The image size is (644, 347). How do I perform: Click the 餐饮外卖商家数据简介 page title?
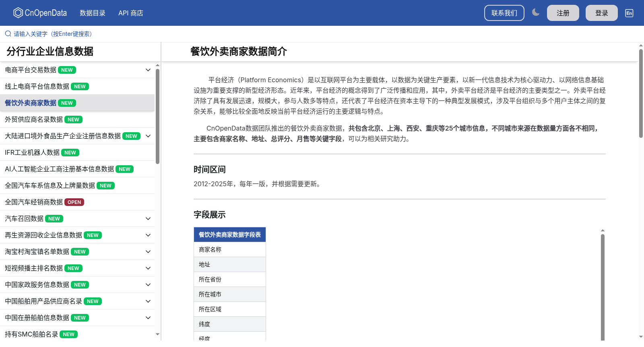(239, 52)
